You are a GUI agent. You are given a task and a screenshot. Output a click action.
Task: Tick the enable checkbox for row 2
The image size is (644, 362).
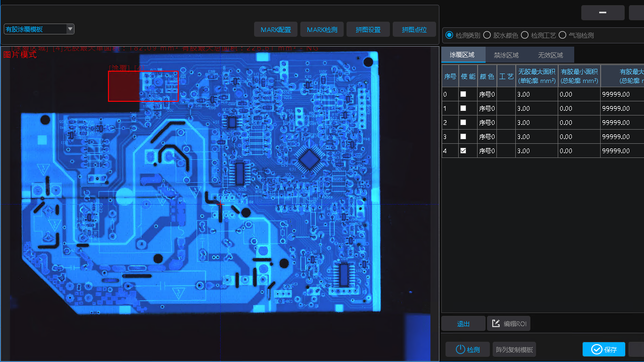463,123
